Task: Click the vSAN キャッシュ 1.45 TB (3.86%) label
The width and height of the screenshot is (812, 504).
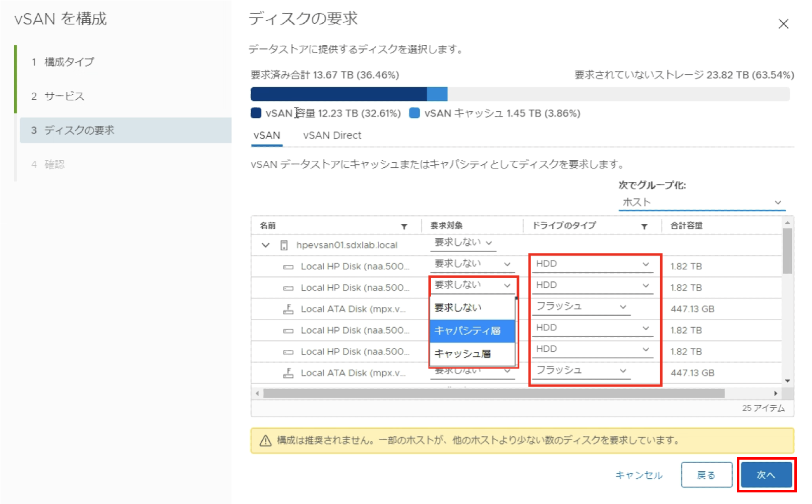Action: pos(502,113)
